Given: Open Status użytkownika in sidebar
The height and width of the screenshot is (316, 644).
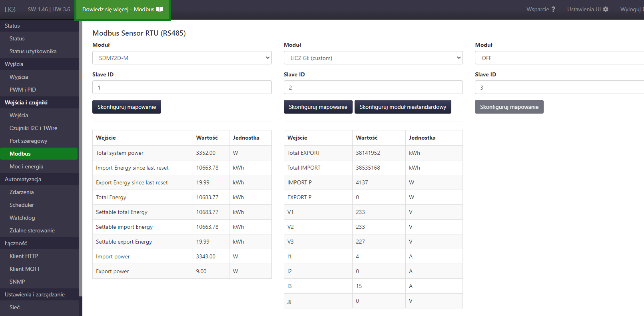Looking at the screenshot, I should pyautogui.click(x=33, y=51).
